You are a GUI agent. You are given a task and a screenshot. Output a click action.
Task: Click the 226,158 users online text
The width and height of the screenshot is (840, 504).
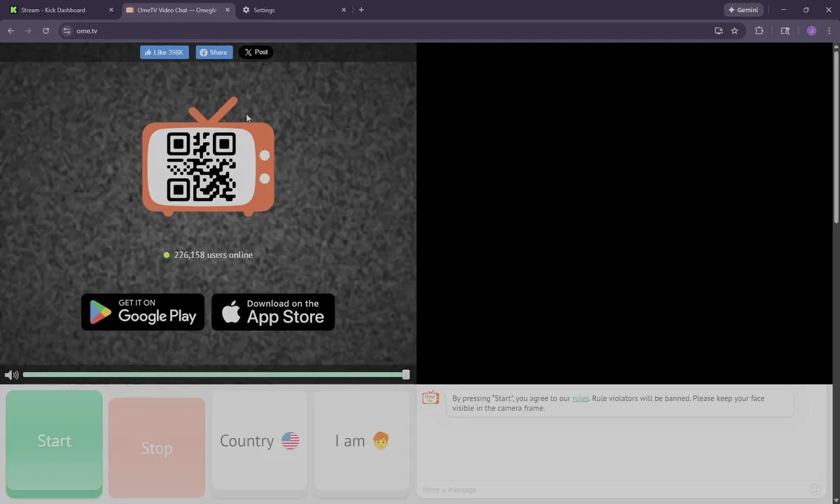point(213,255)
